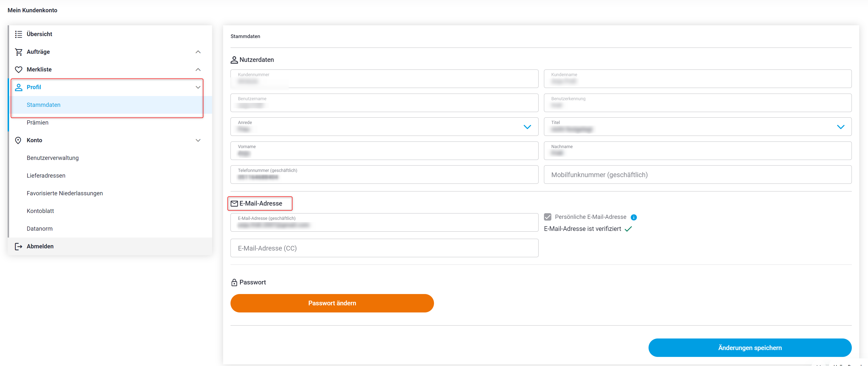The width and height of the screenshot is (868, 366).
Task: Click the Nachname input field
Action: pos(697,150)
